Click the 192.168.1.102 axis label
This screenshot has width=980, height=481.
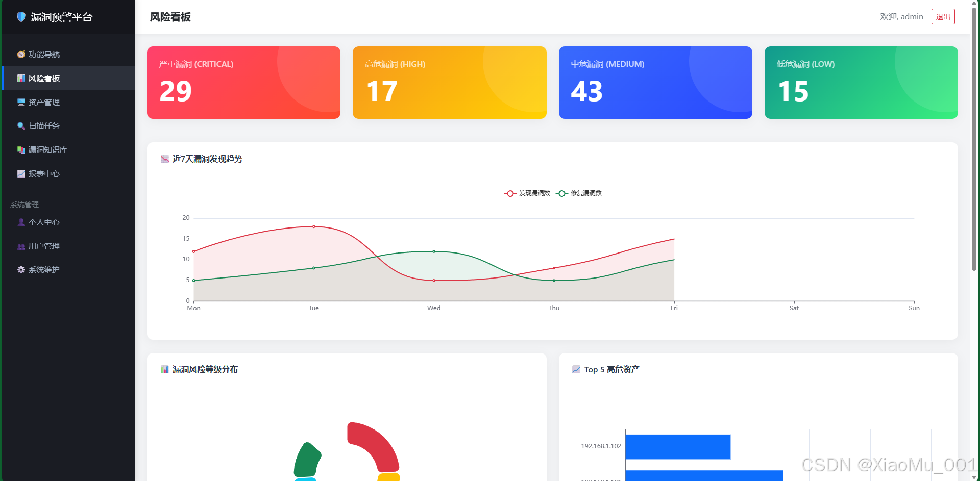[x=601, y=446]
